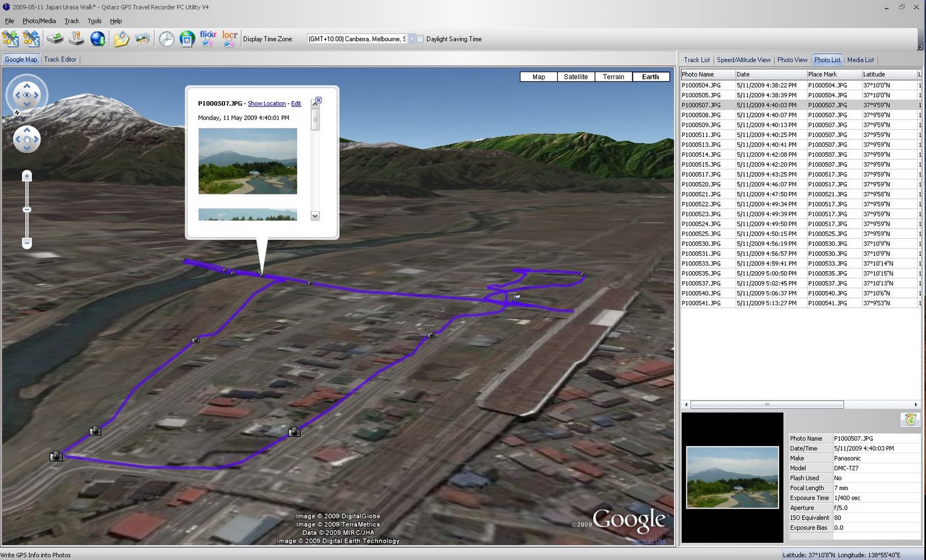The width and height of the screenshot is (926, 560).
Task: Open the Help menu
Action: point(116,21)
